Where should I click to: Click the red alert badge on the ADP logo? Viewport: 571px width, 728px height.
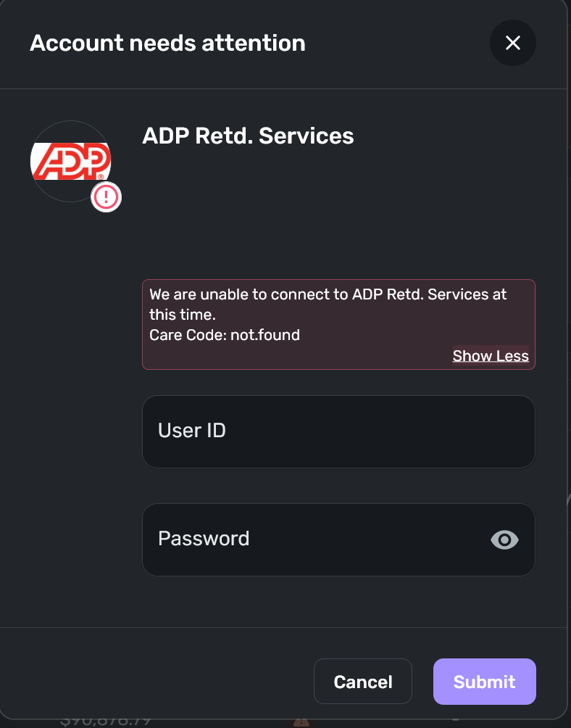(x=107, y=197)
